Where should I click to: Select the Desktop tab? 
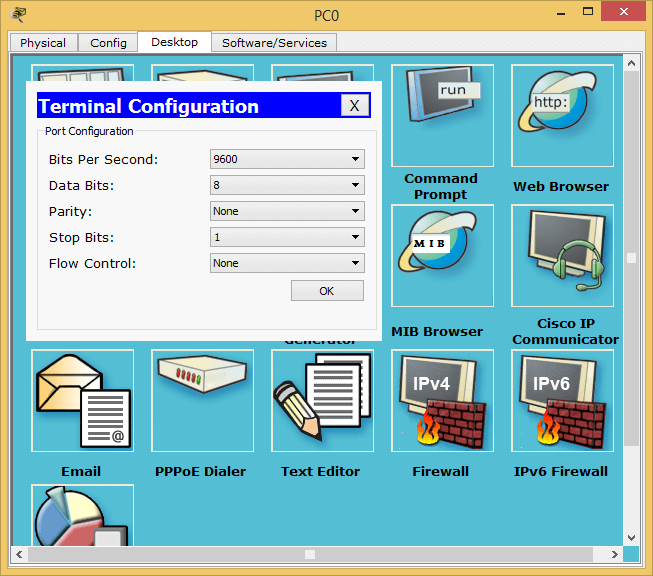(174, 42)
